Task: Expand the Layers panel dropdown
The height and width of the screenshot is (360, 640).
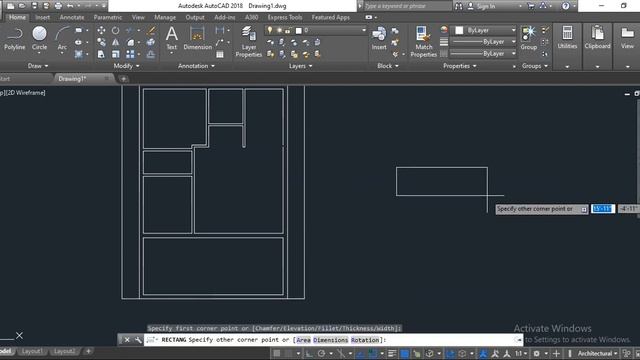Action: click(x=301, y=66)
